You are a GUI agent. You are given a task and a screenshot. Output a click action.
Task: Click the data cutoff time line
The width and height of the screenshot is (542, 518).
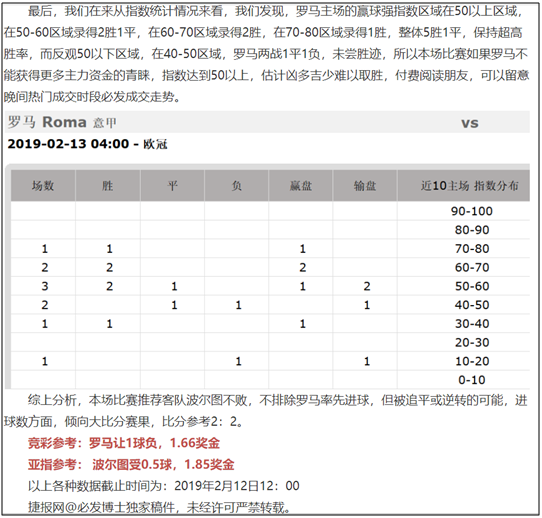pos(163,486)
